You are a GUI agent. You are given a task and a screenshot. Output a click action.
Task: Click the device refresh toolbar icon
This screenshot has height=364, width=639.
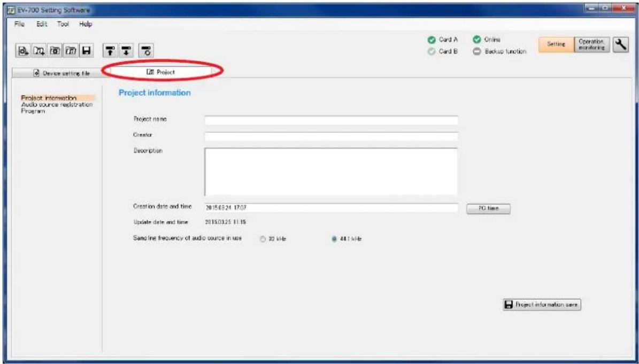click(147, 50)
